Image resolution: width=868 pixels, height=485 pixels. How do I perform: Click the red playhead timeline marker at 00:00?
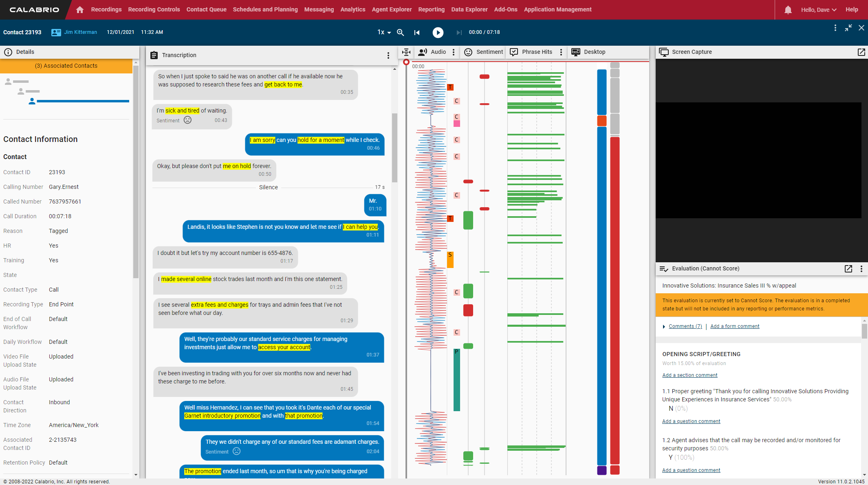406,62
